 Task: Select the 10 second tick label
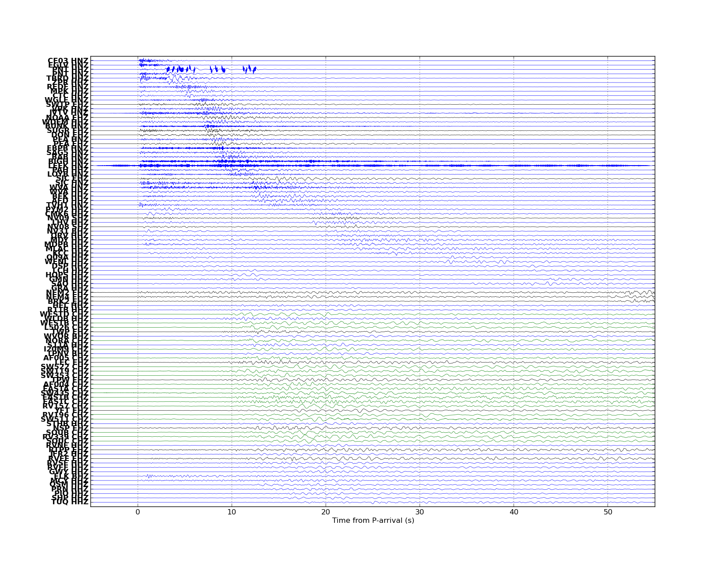[x=232, y=512]
